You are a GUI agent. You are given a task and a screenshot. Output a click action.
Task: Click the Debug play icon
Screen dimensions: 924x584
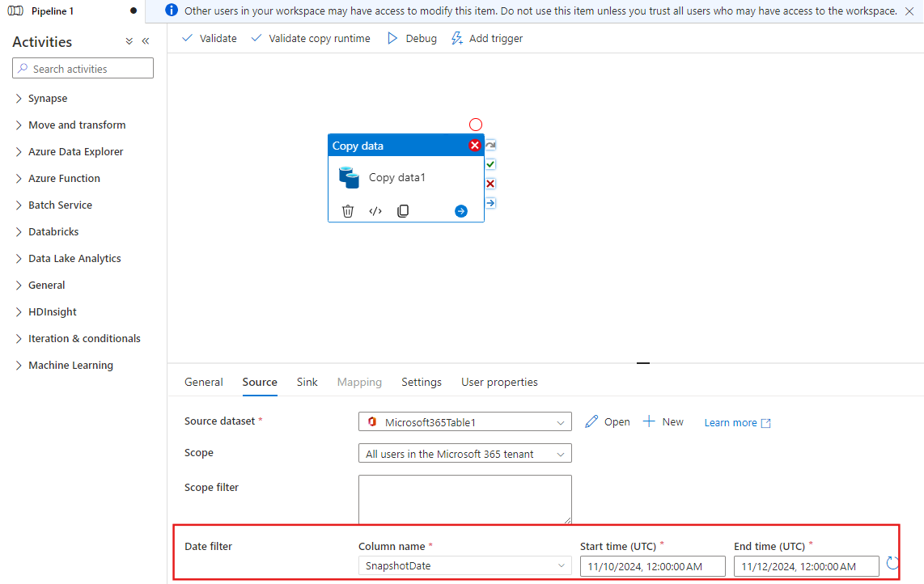coord(392,38)
